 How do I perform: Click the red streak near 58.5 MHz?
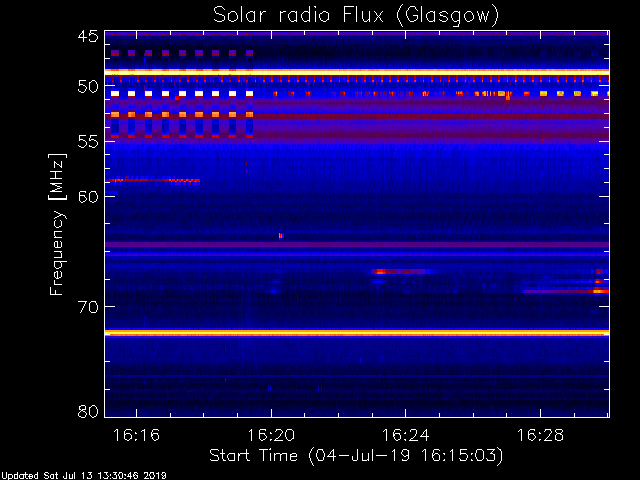(x=153, y=180)
